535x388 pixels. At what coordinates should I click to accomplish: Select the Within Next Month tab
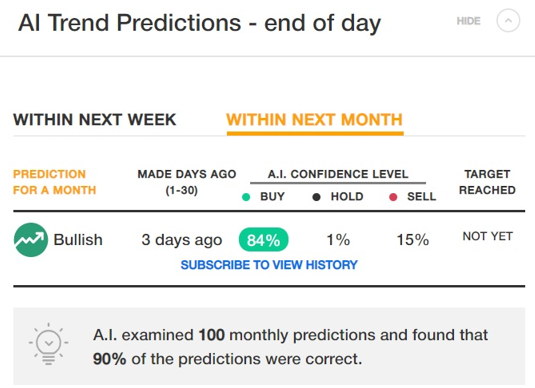(x=315, y=120)
